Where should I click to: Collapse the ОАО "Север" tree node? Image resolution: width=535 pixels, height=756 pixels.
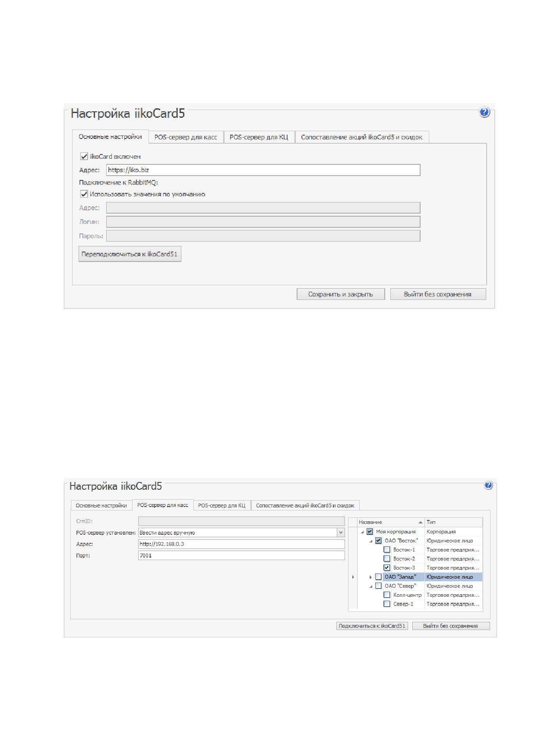[371, 586]
